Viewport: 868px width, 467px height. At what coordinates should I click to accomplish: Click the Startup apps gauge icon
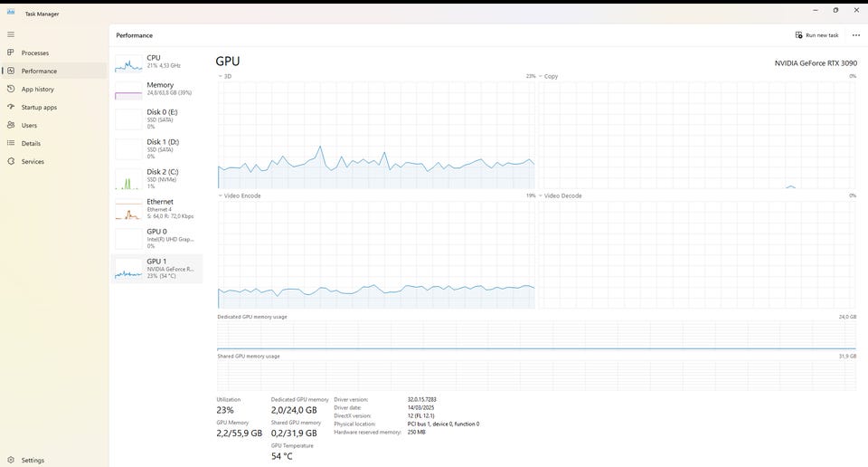pos(11,107)
